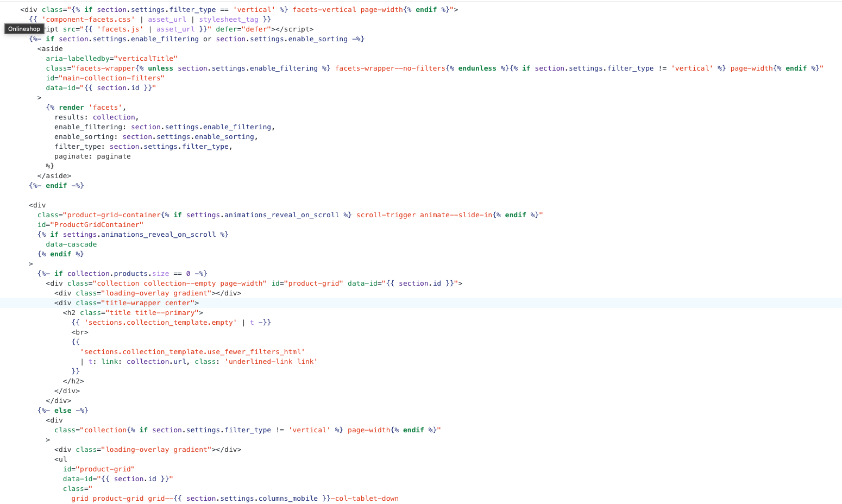Select the stylesheet_tag filter word
The height and width of the screenshot is (504, 842).
point(228,20)
